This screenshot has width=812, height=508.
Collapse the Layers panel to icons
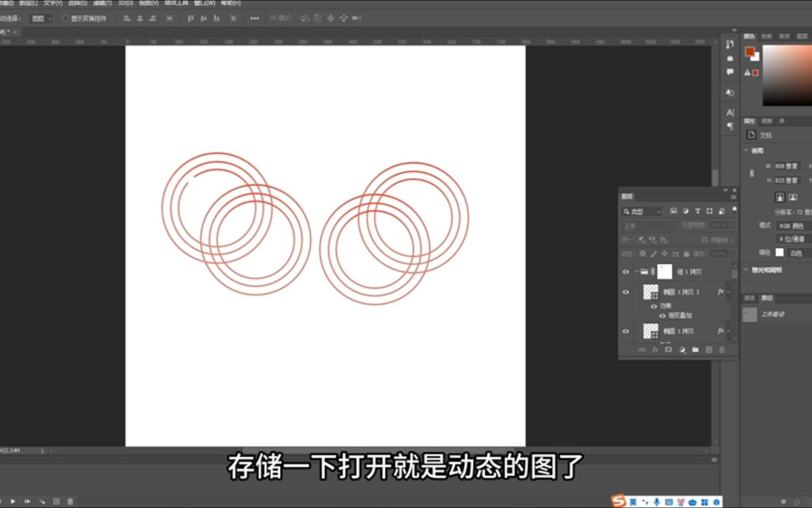click(x=726, y=190)
